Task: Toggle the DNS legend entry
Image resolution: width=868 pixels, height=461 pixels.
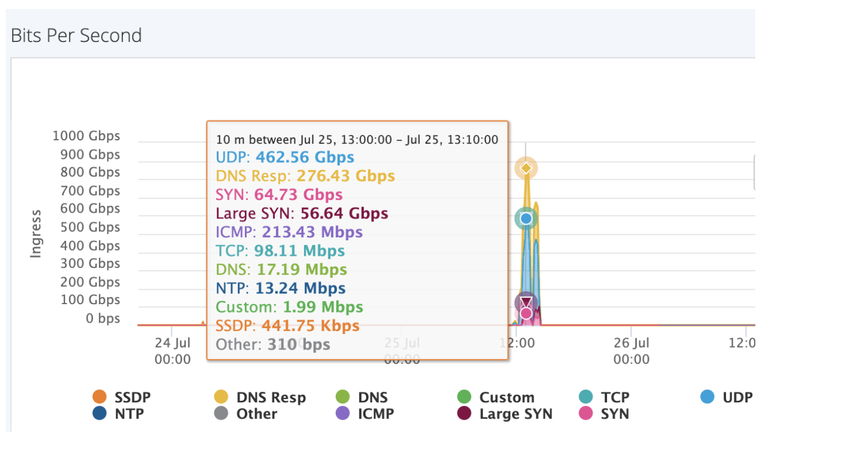Action: point(361,397)
